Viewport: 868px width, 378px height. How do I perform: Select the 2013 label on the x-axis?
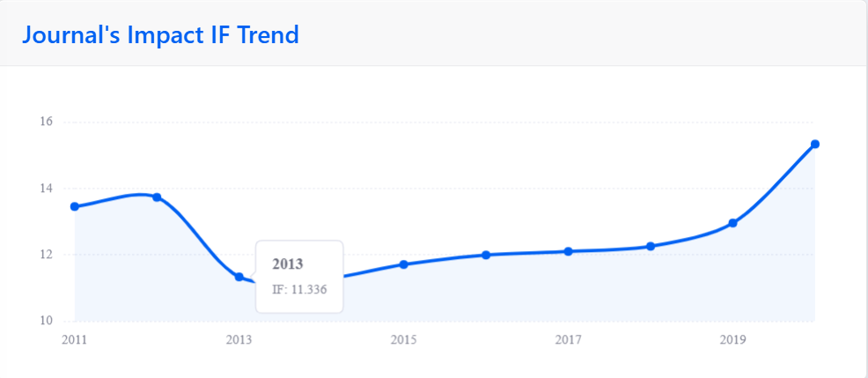[239, 339]
